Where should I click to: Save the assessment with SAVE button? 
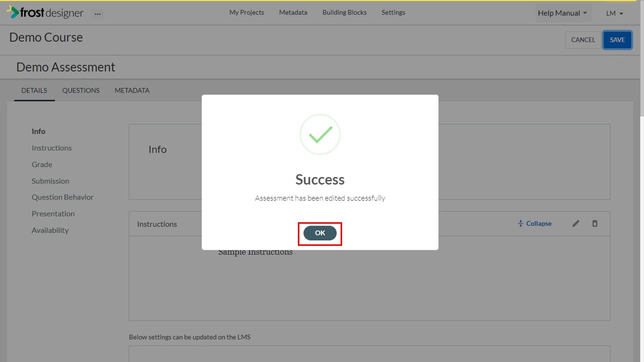(617, 40)
